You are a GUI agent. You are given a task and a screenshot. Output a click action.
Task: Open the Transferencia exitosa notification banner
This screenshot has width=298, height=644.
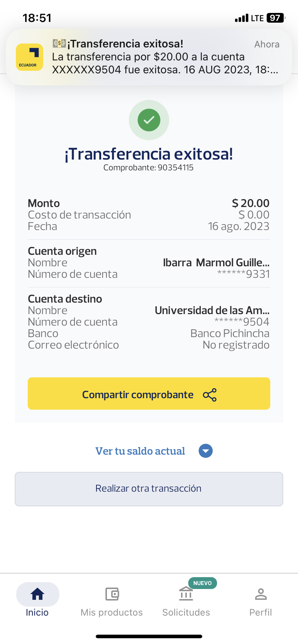pos(158,57)
